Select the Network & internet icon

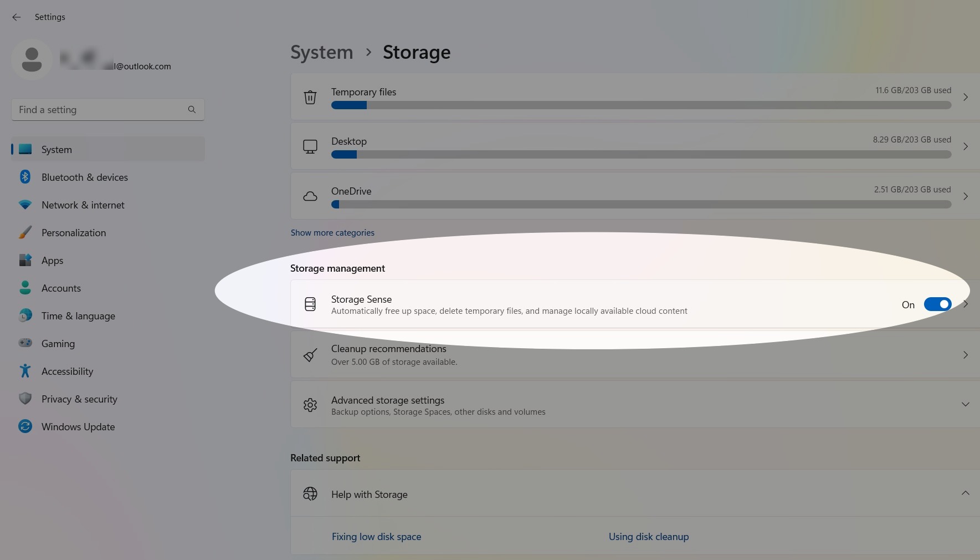25,205
